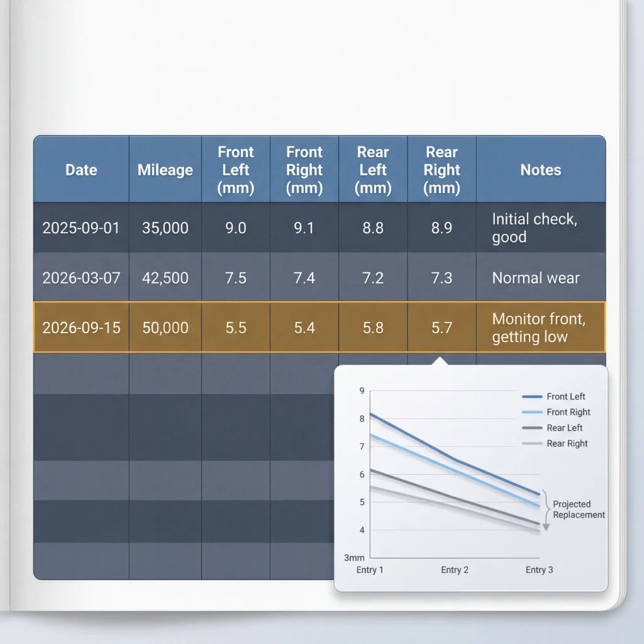644x644 pixels.
Task: Expand the highlighted 2026-09-15 row details
Action: [80, 327]
